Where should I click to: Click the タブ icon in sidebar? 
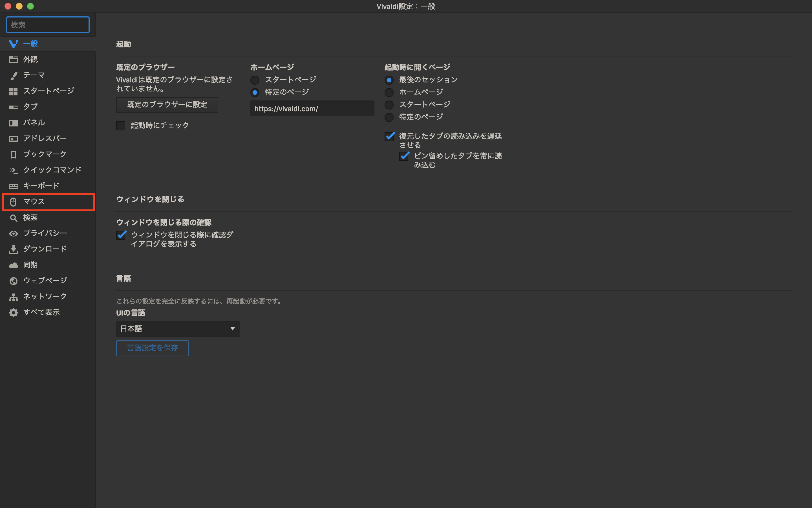(14, 107)
